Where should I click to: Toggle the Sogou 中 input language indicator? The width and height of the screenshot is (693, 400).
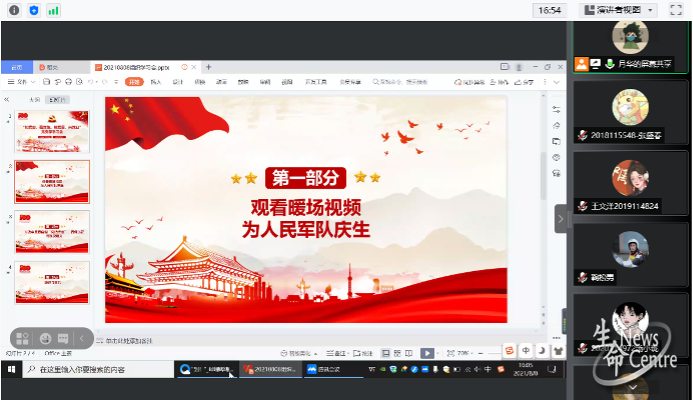[525, 350]
